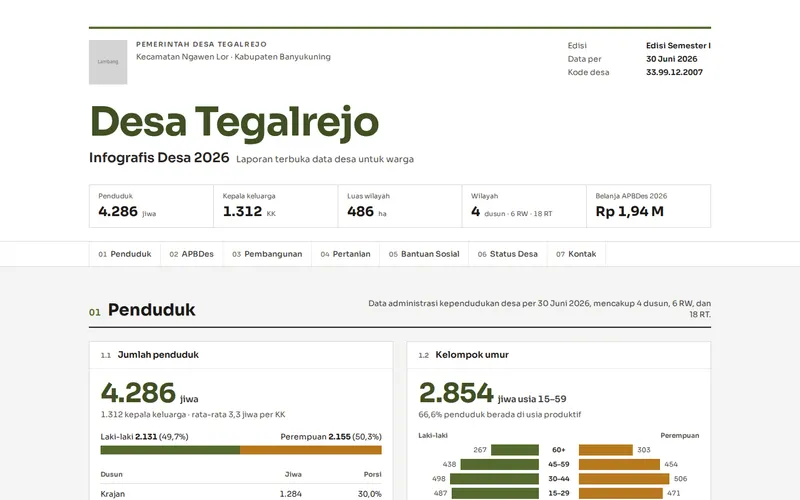Viewport: 800px width, 500px height.
Task: Click 'Laki-laki 2.131 (49,7%)' label
Action: 144,437
